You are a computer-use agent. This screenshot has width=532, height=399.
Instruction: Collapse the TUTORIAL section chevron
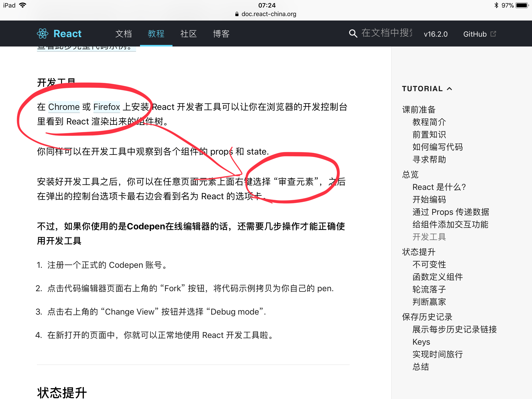click(x=449, y=89)
